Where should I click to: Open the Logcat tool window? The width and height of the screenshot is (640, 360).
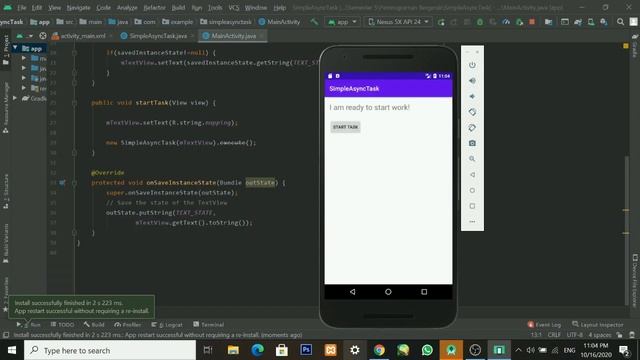pos(167,324)
